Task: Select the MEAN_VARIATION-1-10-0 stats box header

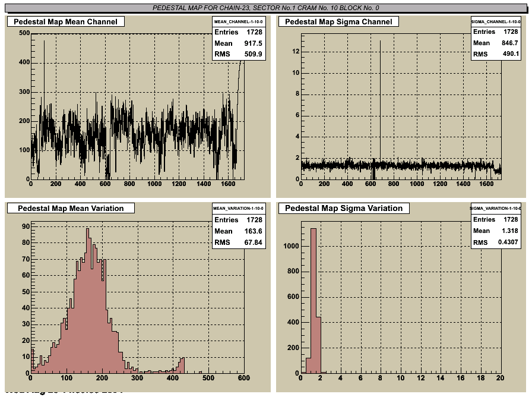Action: [x=239, y=208]
